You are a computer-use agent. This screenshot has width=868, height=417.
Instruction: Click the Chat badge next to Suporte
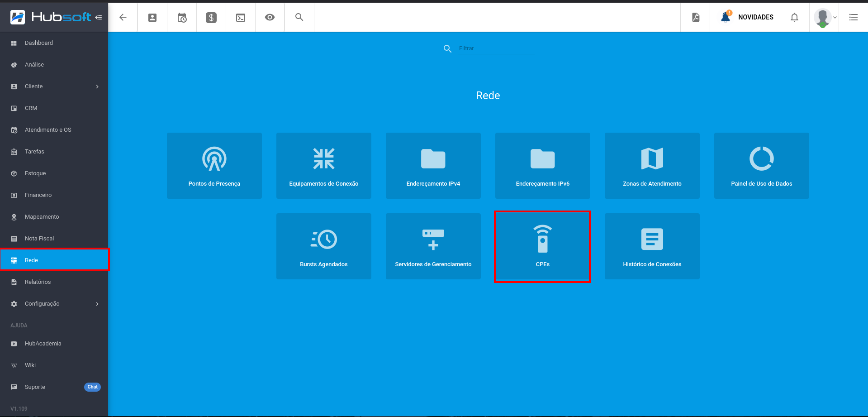pyautogui.click(x=92, y=387)
